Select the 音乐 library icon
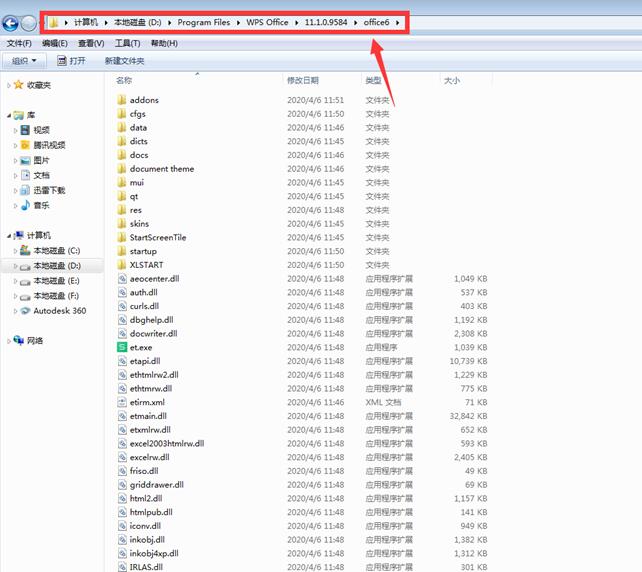The image size is (642, 572). click(x=25, y=205)
